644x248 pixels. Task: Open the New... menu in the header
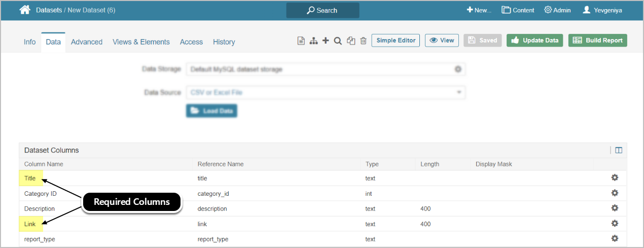click(479, 10)
